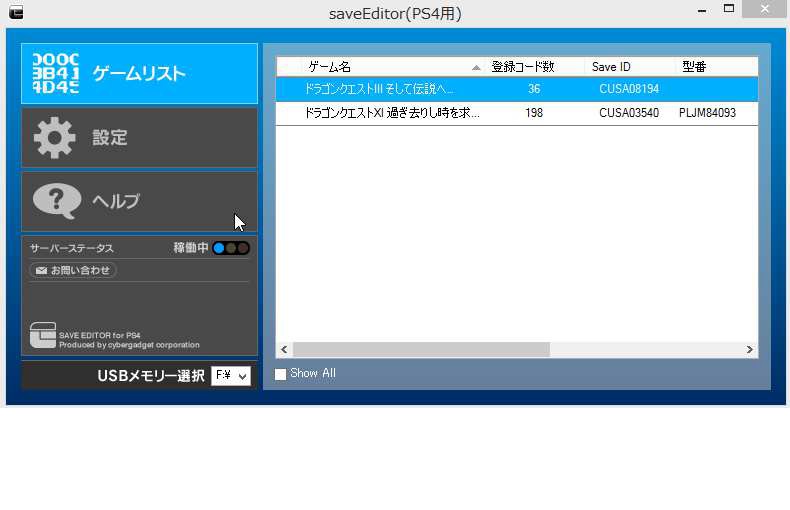Sort by Save ID column header
Viewport: 790px width, 510px height.
(629, 67)
